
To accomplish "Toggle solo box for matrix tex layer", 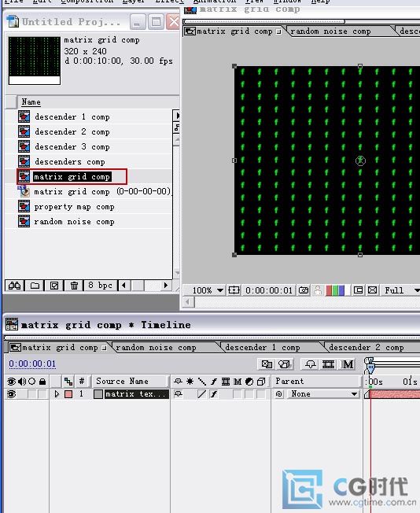I will coord(32,394).
